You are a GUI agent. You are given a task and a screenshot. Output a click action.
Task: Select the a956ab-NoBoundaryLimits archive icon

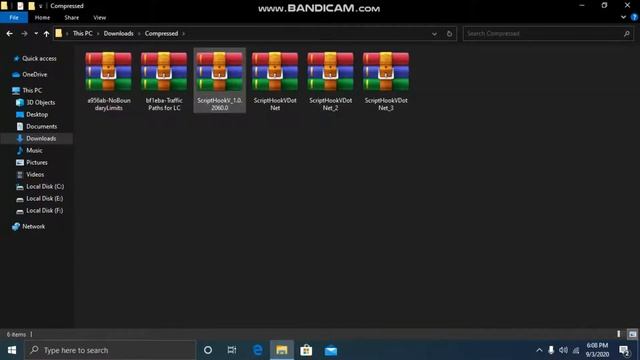pyautogui.click(x=109, y=71)
